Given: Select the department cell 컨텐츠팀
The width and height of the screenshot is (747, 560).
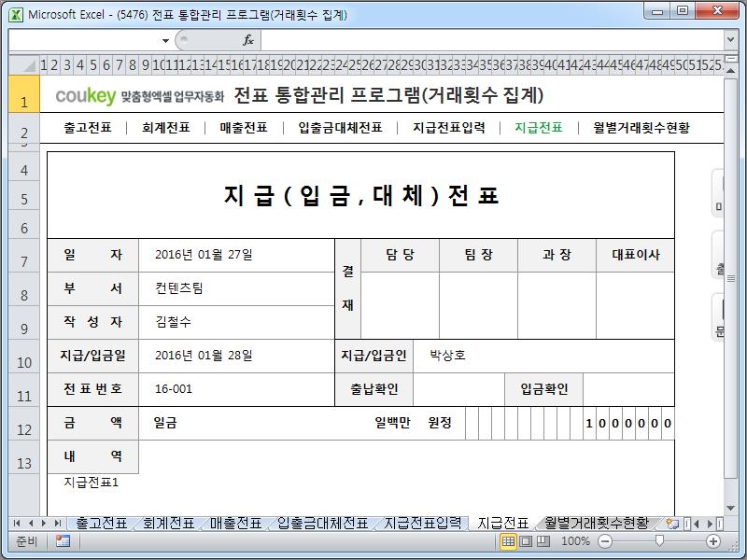Looking at the screenshot, I should pyautogui.click(x=237, y=289).
